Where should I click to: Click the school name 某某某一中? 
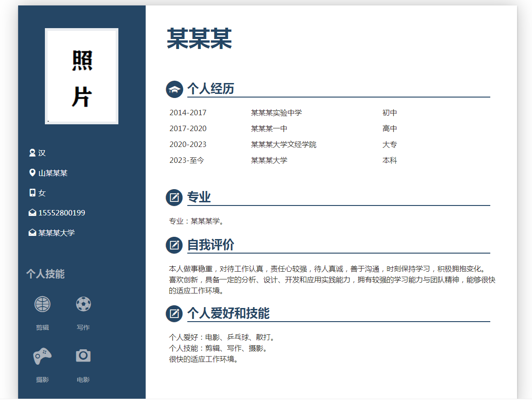tap(269, 129)
